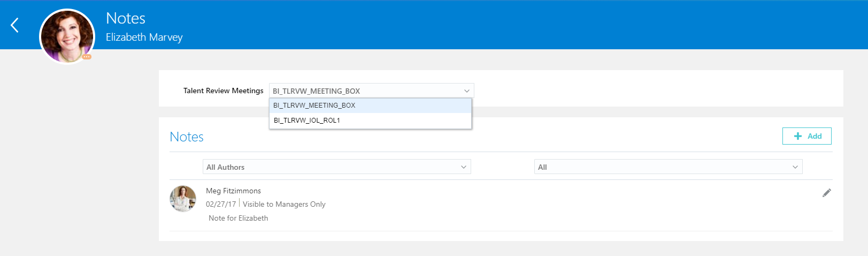Click the "Visible to Managers Only" label

click(x=284, y=204)
